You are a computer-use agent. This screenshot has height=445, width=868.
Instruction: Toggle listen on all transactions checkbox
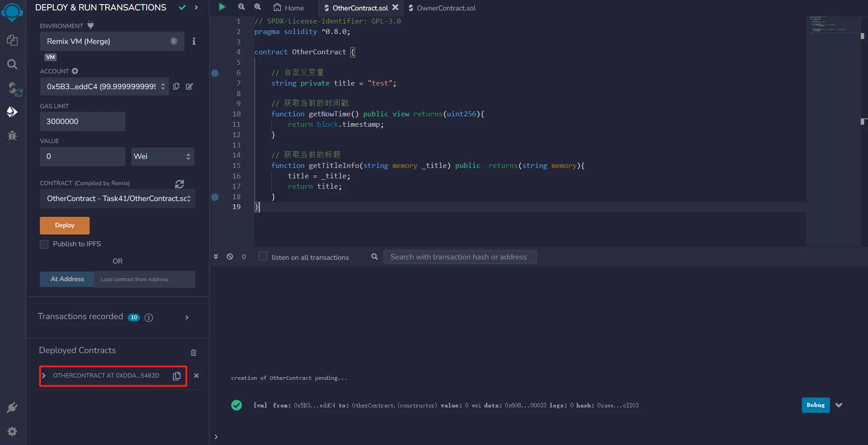click(x=263, y=256)
